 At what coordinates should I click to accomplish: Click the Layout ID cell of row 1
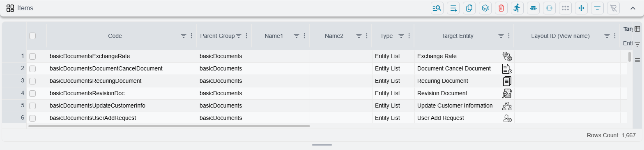pos(567,56)
